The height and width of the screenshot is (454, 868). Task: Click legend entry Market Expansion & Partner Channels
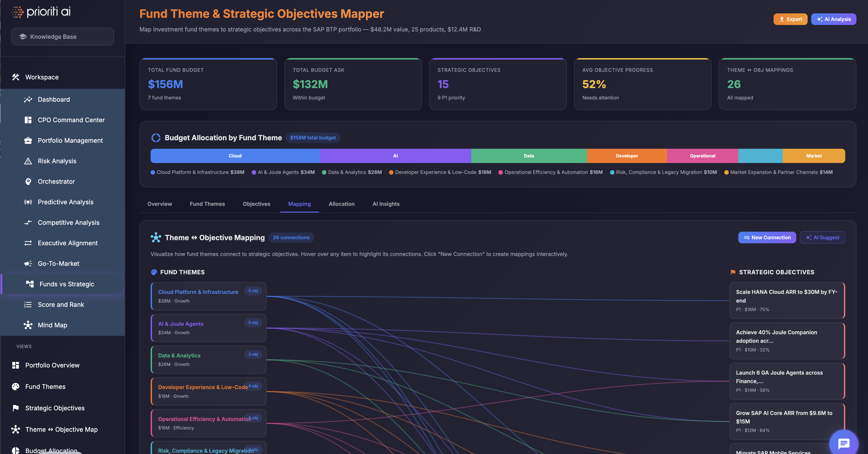778,172
